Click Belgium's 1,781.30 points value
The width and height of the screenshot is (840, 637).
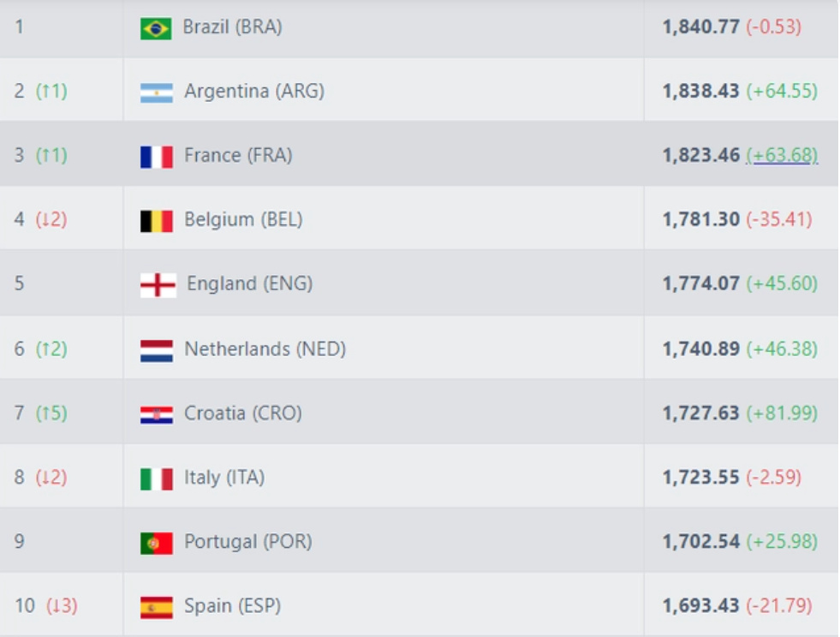click(700, 219)
